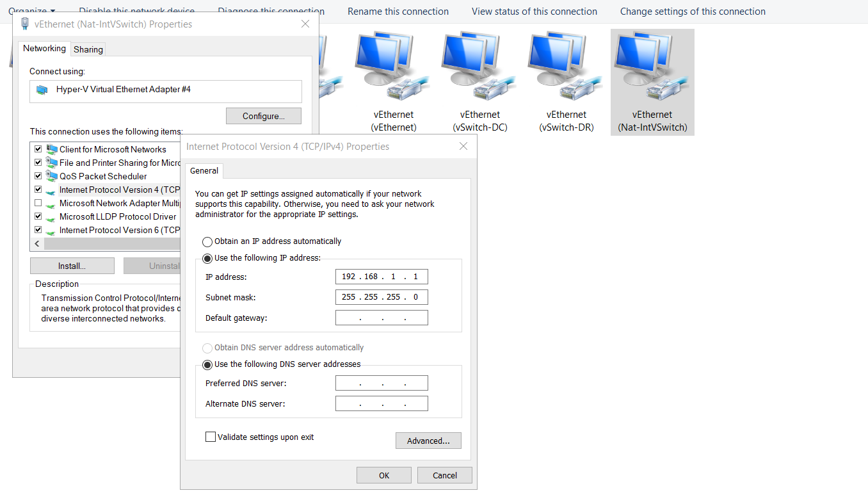Click Rename this connection
The height and width of the screenshot is (495, 868).
tap(398, 11)
